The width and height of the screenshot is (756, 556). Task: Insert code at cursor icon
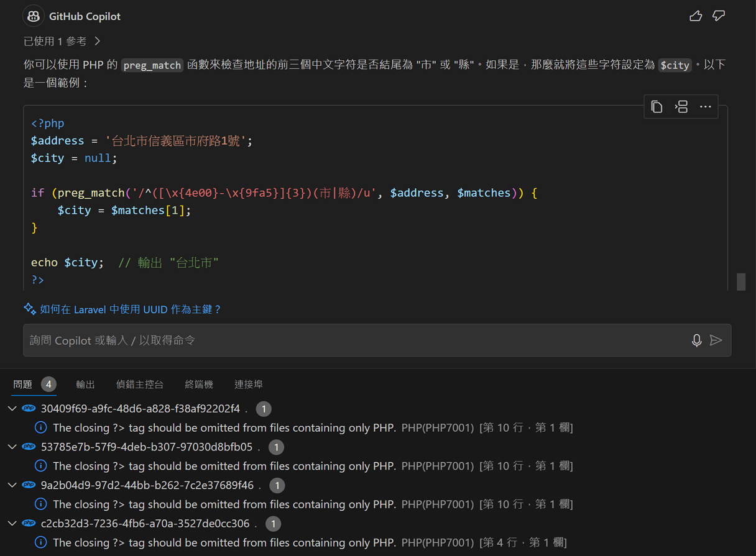(x=681, y=107)
